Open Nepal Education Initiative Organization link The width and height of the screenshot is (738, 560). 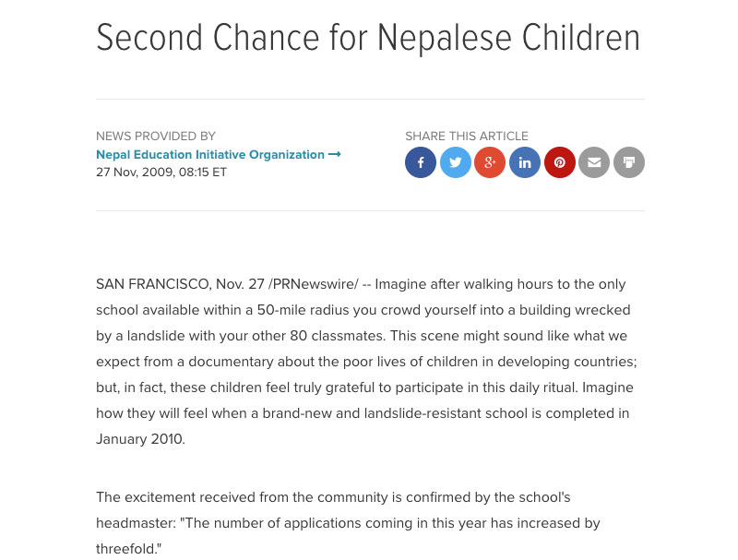tap(210, 154)
